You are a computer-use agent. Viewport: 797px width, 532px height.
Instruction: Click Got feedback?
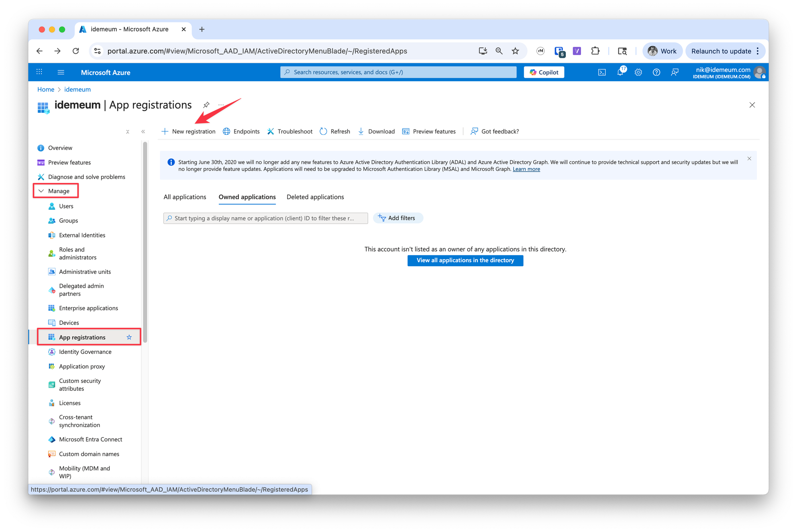(495, 132)
